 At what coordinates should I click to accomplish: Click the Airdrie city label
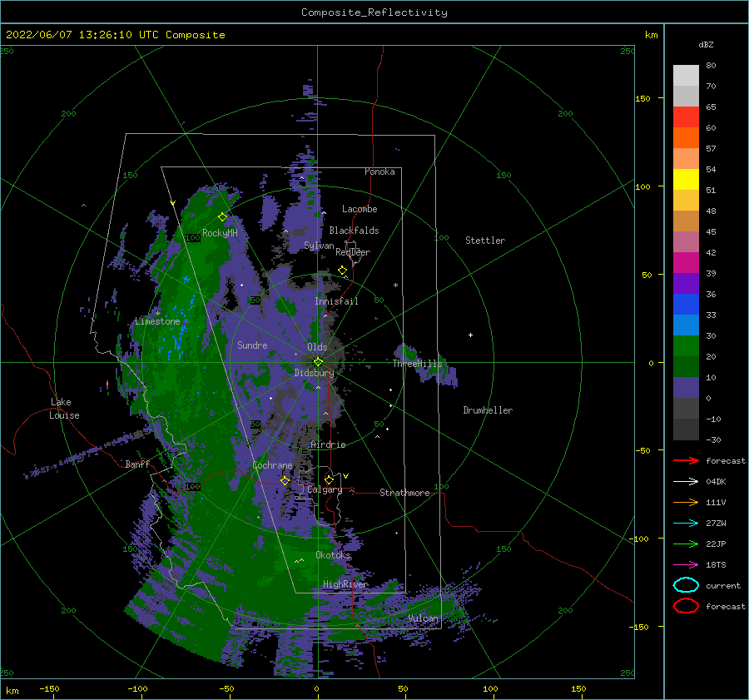tap(328, 444)
